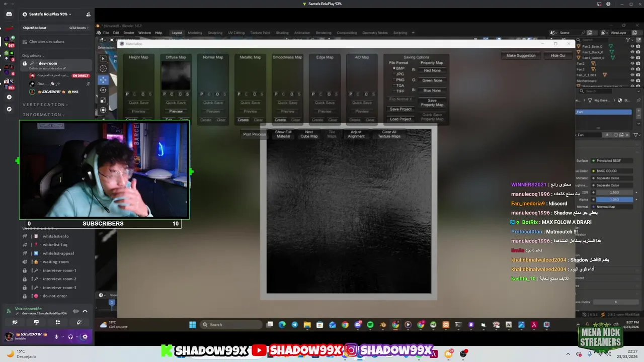Add material slot with plus button
644x362 pixels.
pyautogui.click(x=637, y=112)
